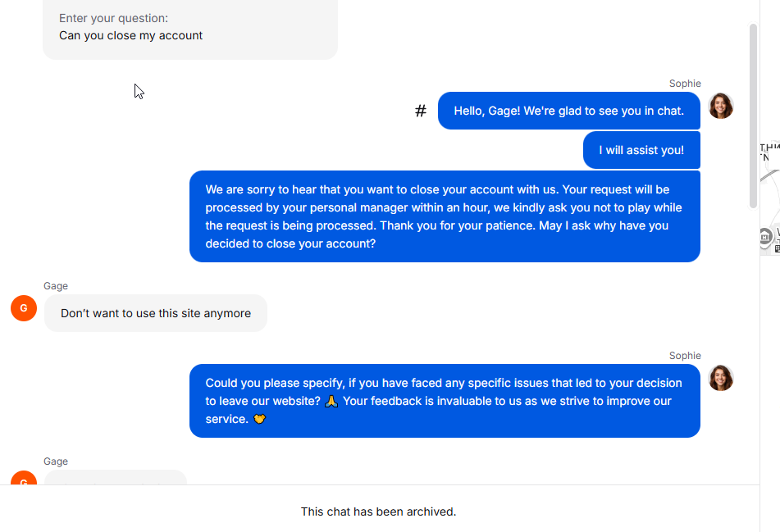Click the partially visible Gage avatar at bottom
Viewport: 780px width, 532px height.
pyautogui.click(x=24, y=478)
